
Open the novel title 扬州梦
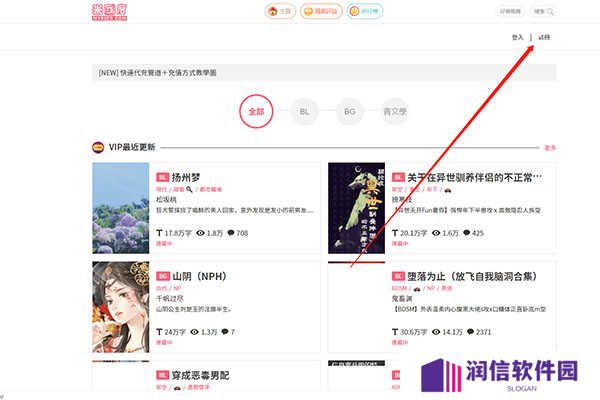[x=186, y=178]
